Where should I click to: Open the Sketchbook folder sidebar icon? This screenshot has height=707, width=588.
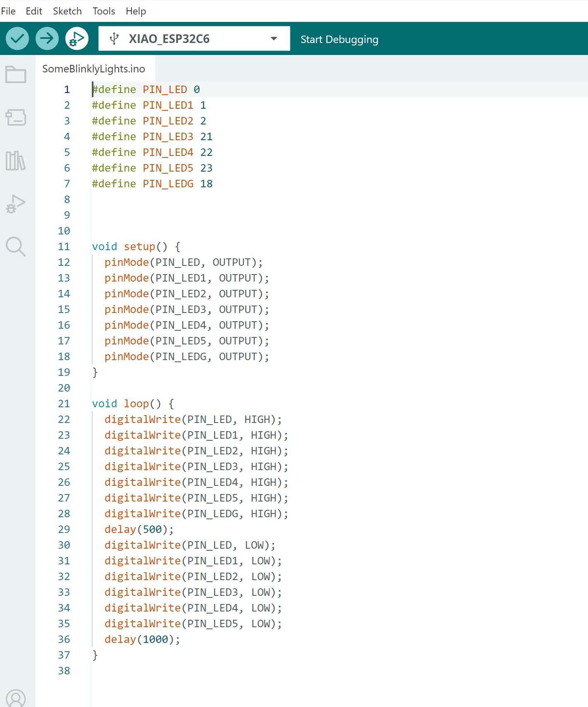point(16,75)
